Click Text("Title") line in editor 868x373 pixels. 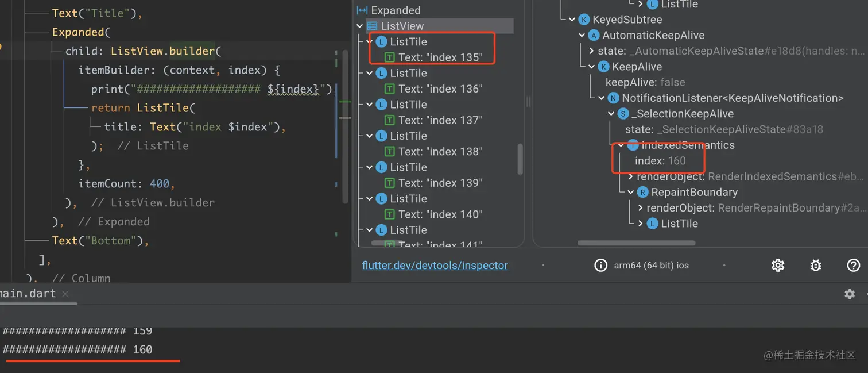click(x=97, y=13)
